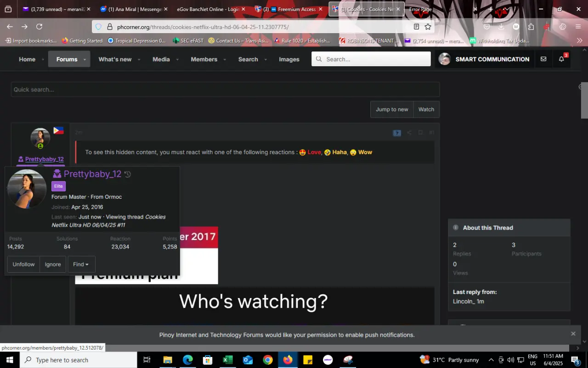Open the forum alerts bell icon
This screenshot has width=588, height=368.
click(561, 59)
